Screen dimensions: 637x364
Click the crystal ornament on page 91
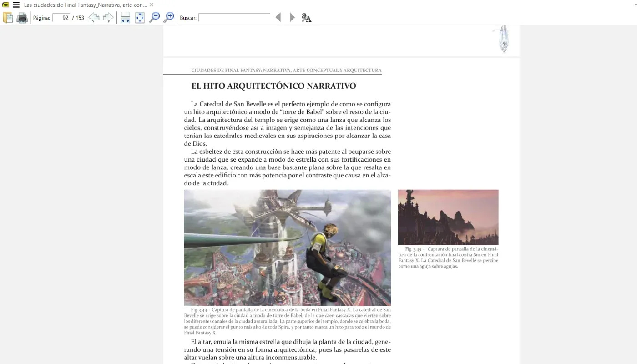[503, 39]
